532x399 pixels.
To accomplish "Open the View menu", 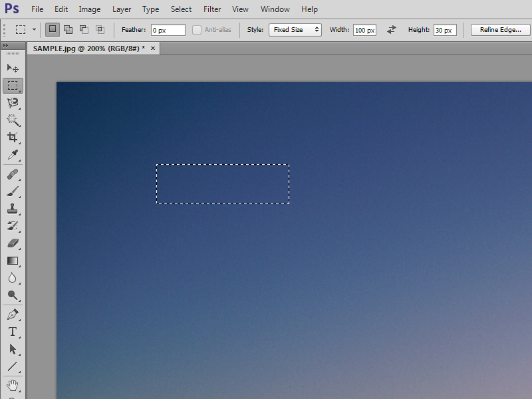I will point(240,9).
